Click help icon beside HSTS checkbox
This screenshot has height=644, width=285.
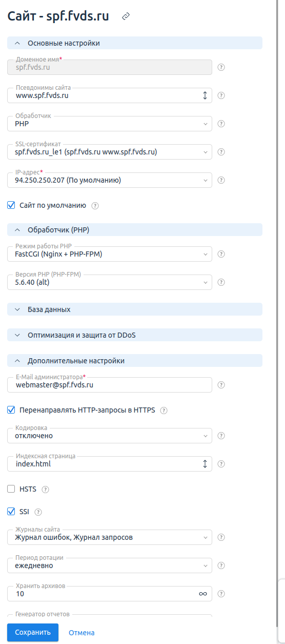coord(45,489)
